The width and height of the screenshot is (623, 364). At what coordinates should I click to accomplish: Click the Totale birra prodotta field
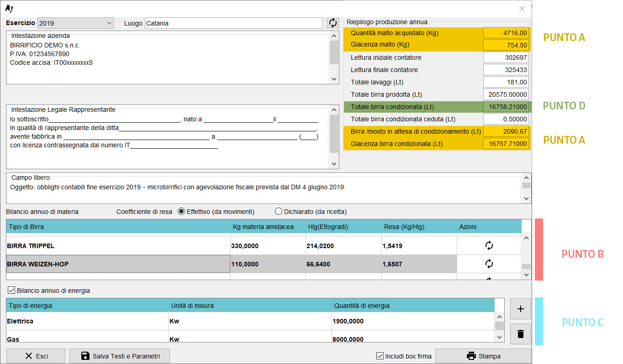(506, 94)
